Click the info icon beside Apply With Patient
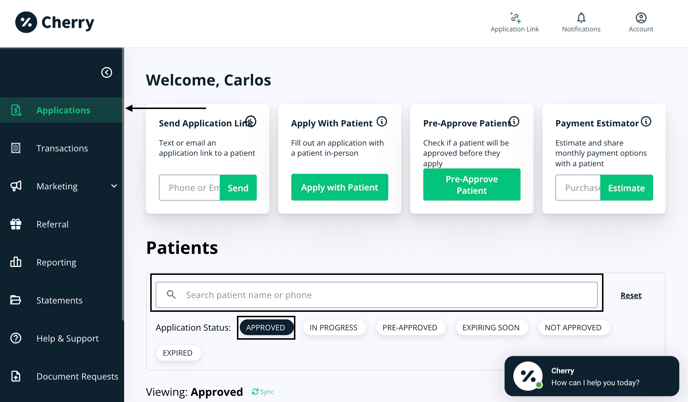This screenshot has width=688, height=402. [x=382, y=122]
